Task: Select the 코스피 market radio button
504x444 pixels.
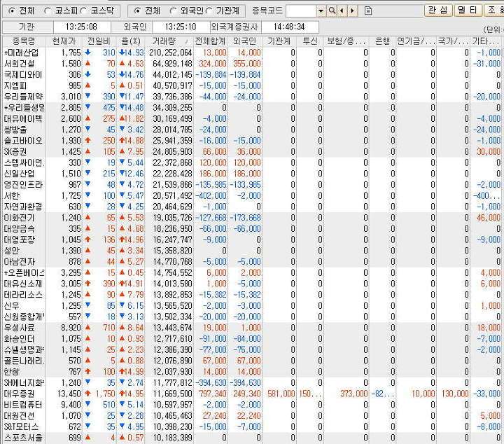Action: (x=48, y=11)
